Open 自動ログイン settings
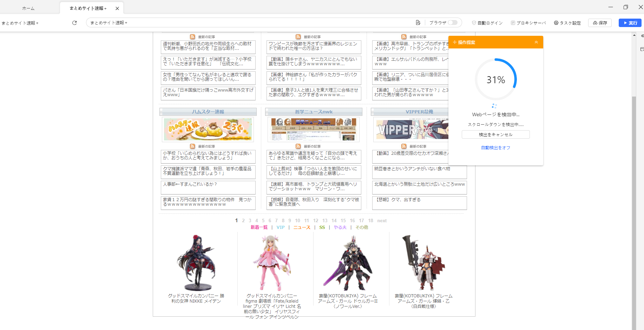 coord(487,23)
